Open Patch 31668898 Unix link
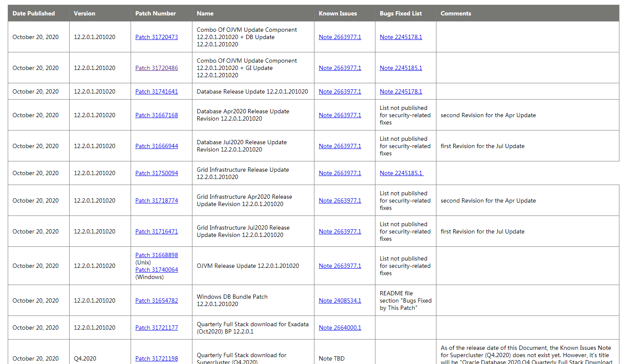625x364 pixels. 156,255
